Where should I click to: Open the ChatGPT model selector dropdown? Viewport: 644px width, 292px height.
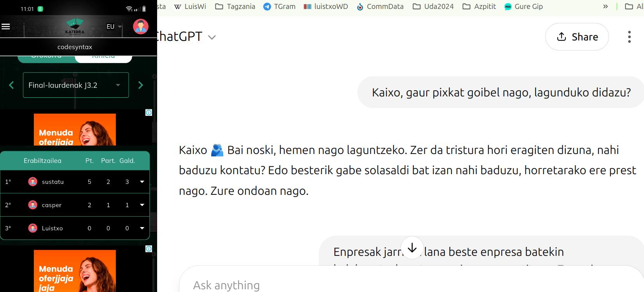212,37
